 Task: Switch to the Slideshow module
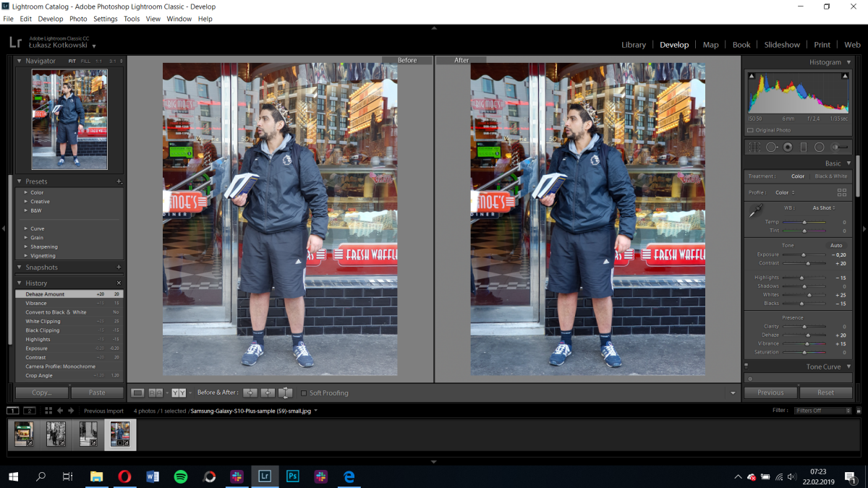tap(782, 45)
